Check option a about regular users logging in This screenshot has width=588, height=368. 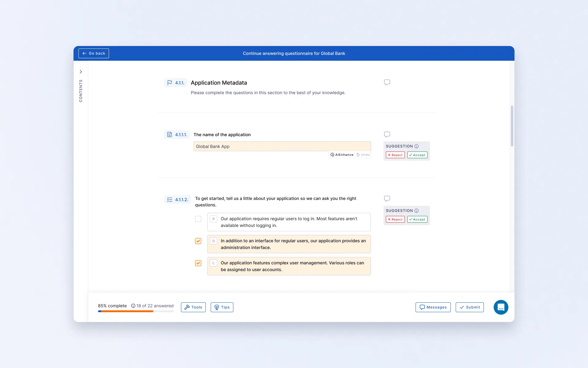pyautogui.click(x=198, y=219)
